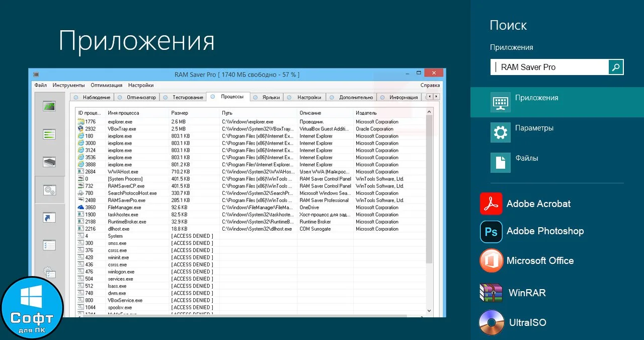Select the RuntimeBroker.exe process name
The width and height of the screenshot is (644, 340).
coord(127,222)
